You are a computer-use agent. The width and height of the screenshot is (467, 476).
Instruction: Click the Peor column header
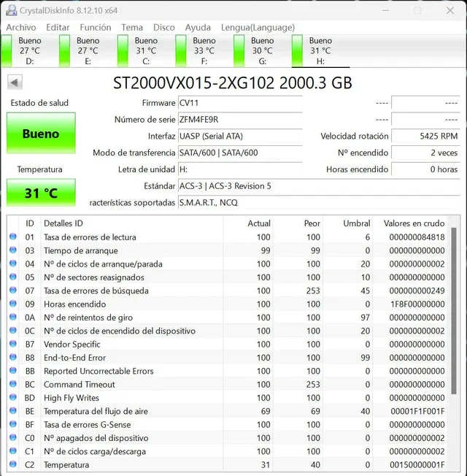298,223
